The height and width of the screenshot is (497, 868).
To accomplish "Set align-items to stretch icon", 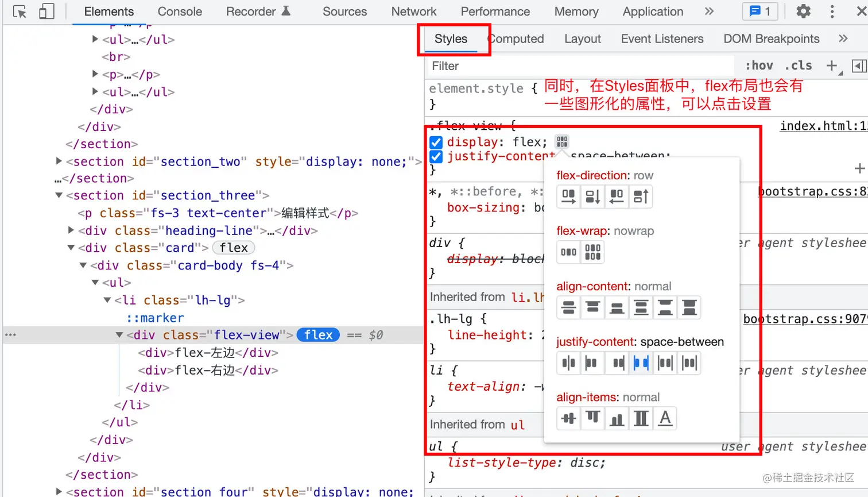I will click(x=641, y=418).
